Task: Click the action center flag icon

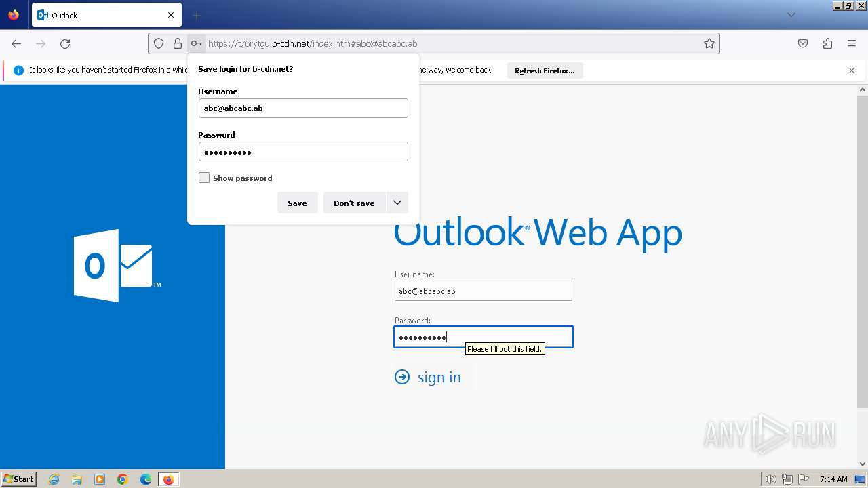Action: pos(804,479)
